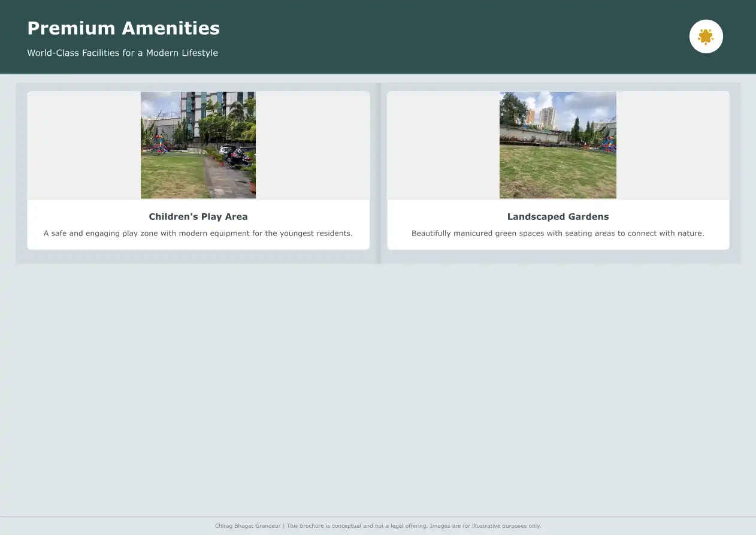Toggle the sun theme switch in the header
This screenshot has width=756, height=535.
[706, 37]
